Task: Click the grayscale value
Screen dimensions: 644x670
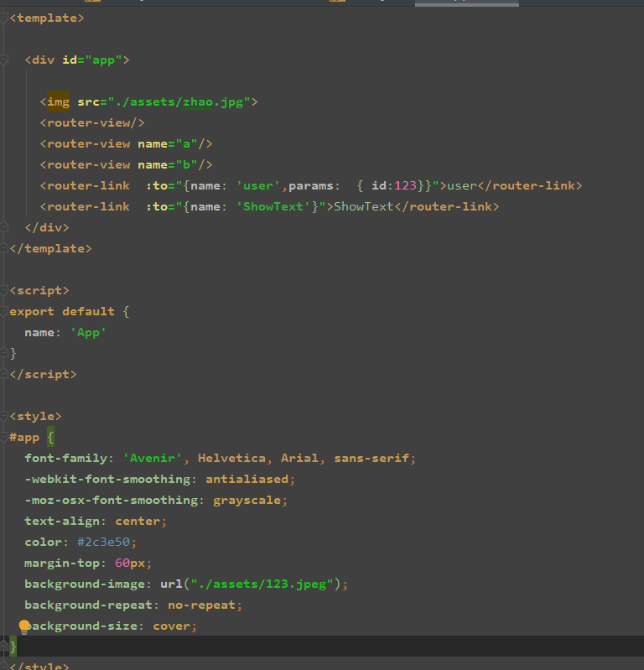Action: click(247, 501)
